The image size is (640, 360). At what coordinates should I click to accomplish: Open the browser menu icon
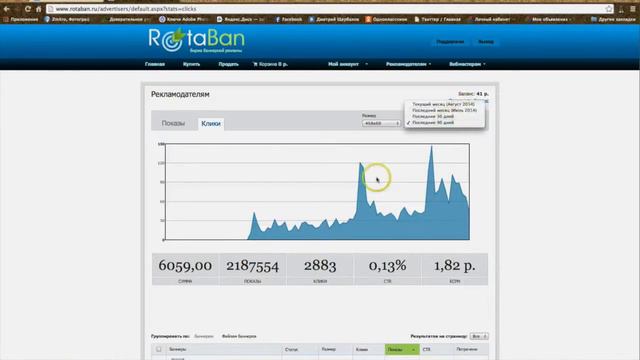click(x=632, y=9)
